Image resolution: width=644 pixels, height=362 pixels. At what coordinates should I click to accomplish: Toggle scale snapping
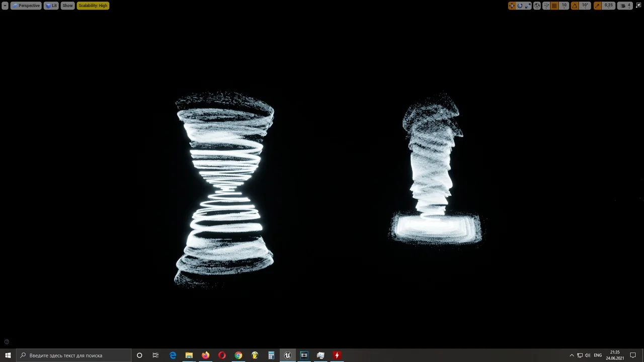[597, 6]
